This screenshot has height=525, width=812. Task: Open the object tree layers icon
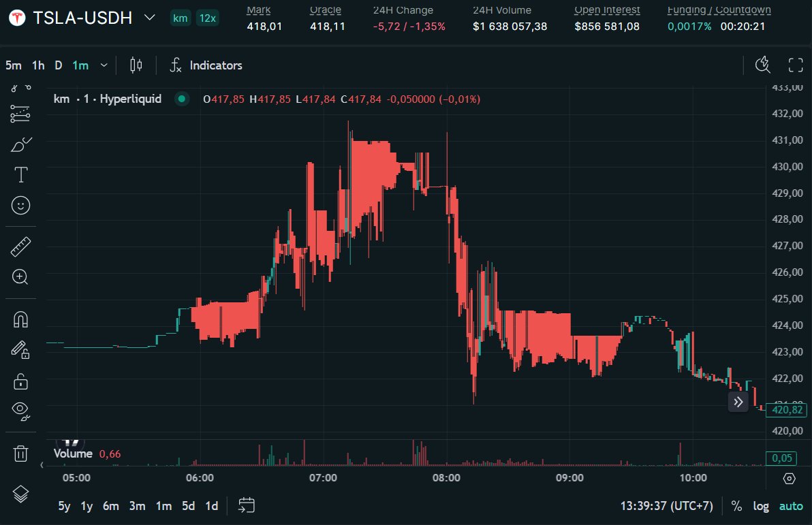pos(20,494)
